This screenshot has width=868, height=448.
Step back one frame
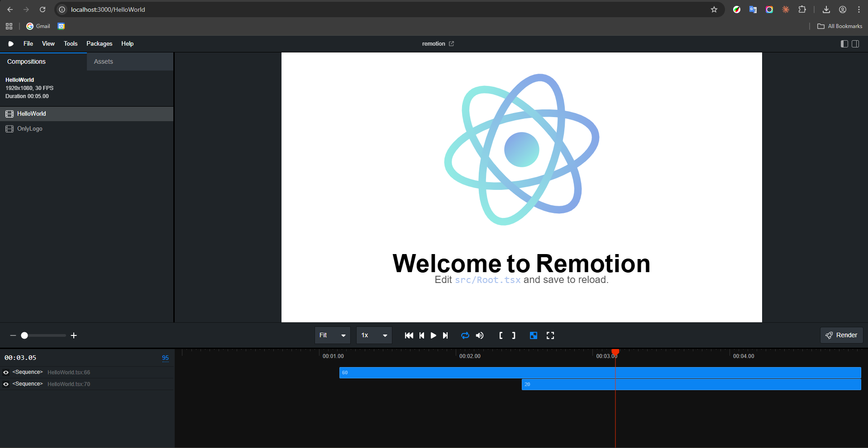(422, 335)
